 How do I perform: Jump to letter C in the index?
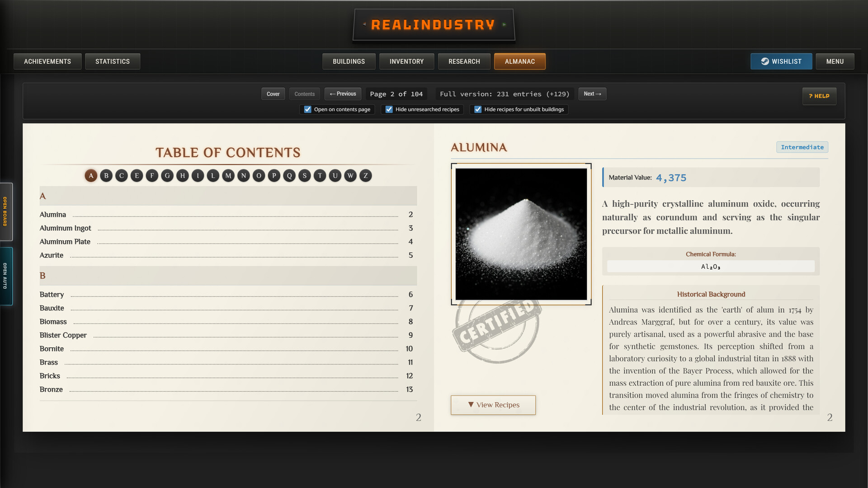coord(122,176)
